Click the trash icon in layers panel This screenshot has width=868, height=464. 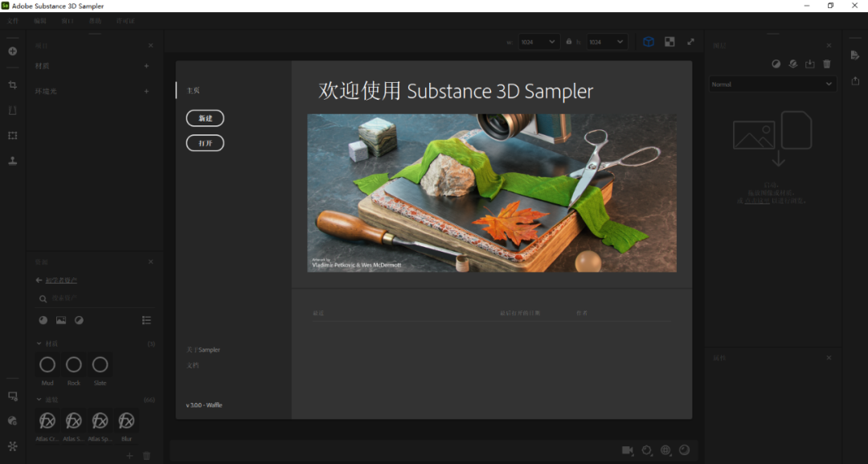pos(827,64)
